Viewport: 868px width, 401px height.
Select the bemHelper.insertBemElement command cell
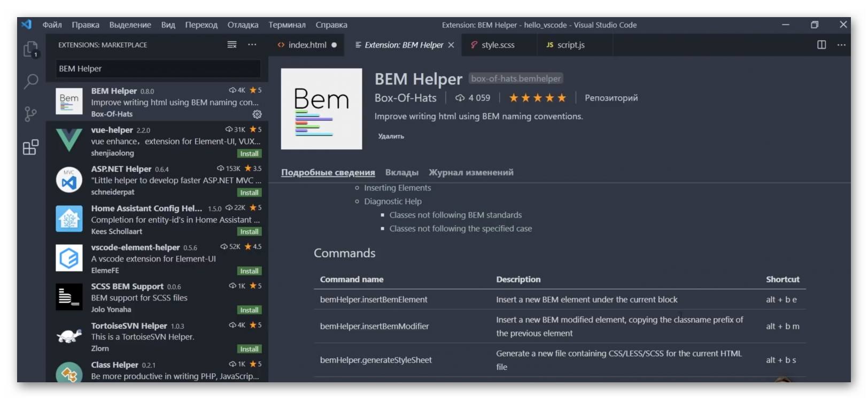(374, 299)
